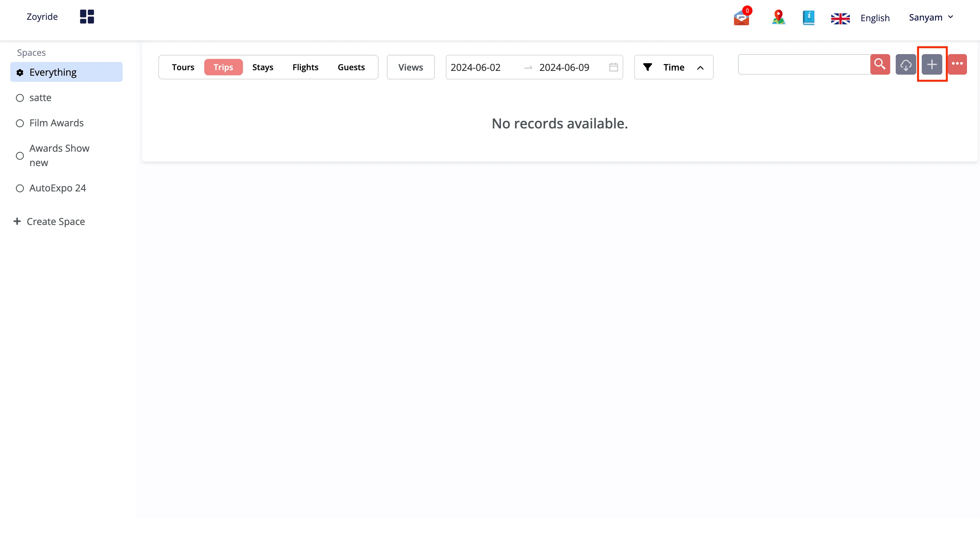The width and height of the screenshot is (980, 552).
Task: Open the map location pin icon
Action: click(779, 17)
